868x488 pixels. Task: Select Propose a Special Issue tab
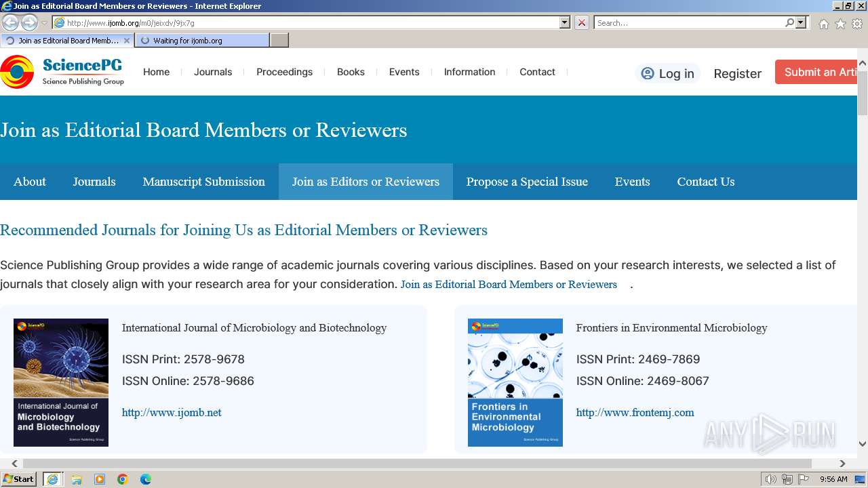527,182
